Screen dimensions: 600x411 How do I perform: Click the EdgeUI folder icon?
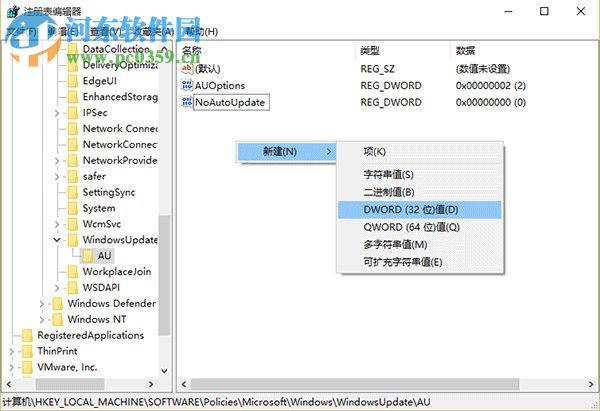[73, 81]
